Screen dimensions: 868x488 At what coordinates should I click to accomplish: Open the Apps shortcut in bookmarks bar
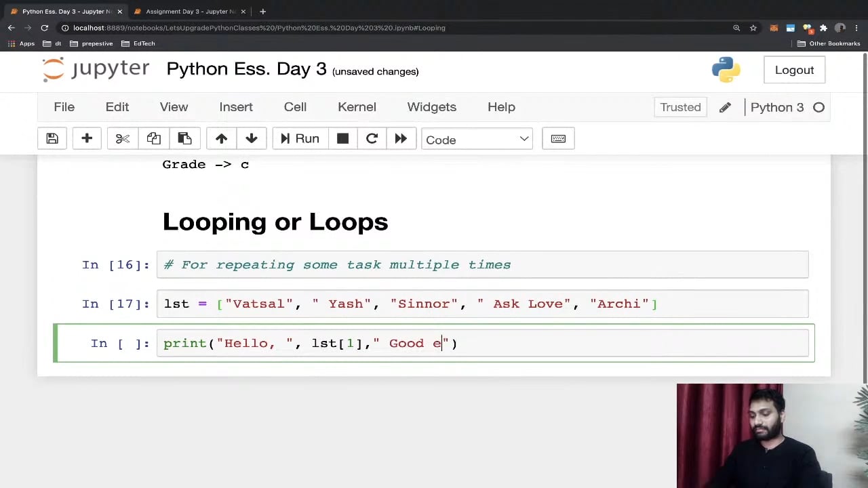pos(21,43)
